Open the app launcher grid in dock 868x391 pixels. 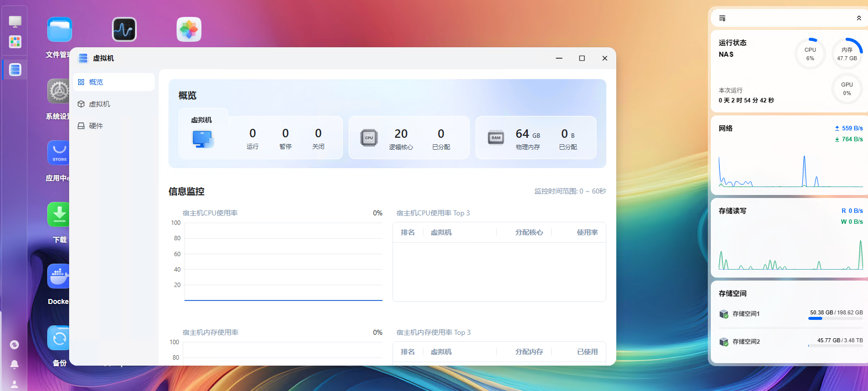(15, 42)
